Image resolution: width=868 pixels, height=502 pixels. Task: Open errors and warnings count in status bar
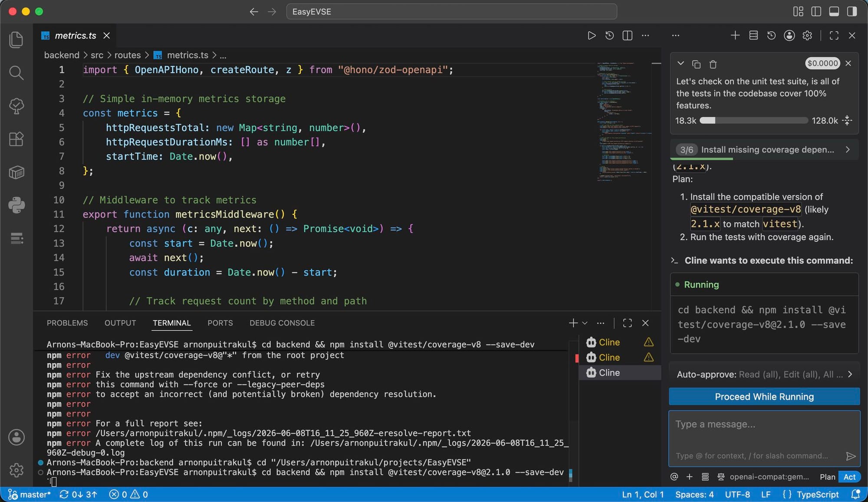click(128, 495)
